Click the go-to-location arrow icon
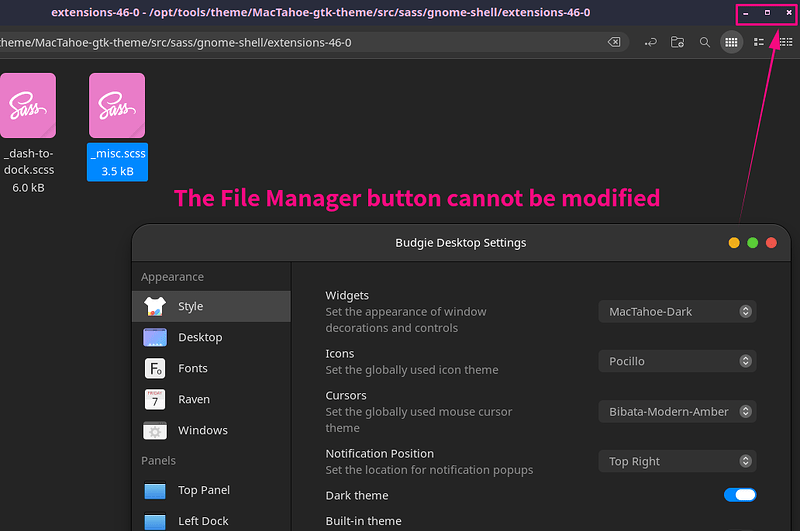 651,42
